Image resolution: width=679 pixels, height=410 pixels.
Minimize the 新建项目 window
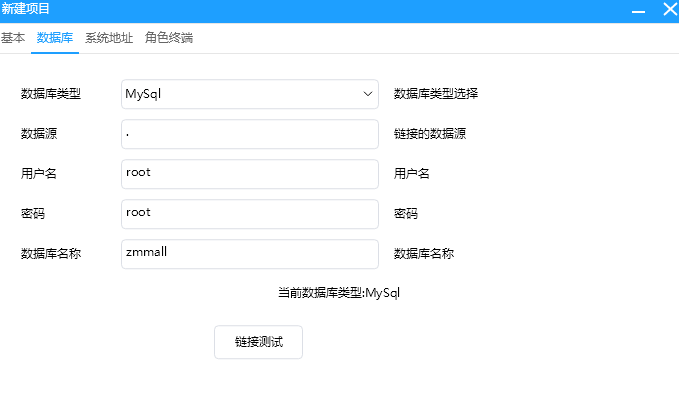click(x=638, y=11)
